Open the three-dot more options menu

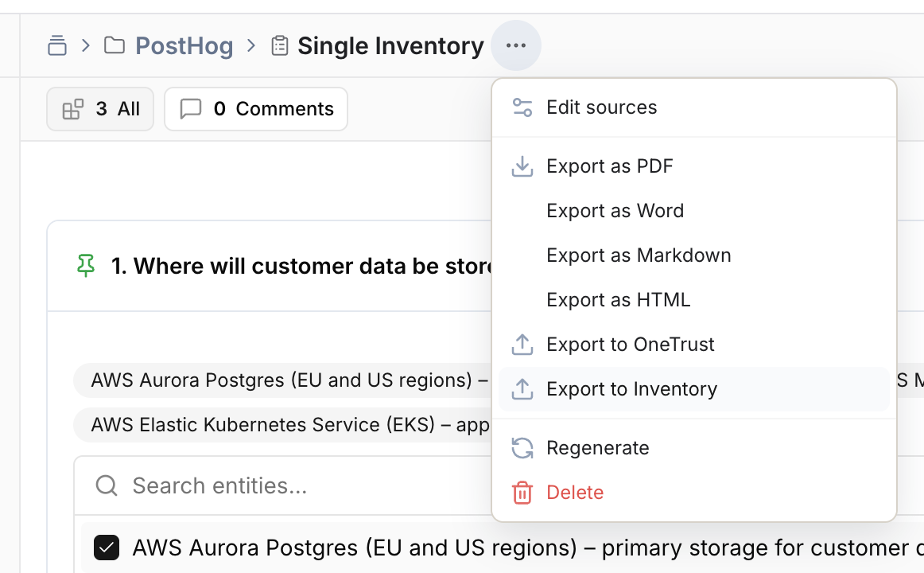pos(515,45)
